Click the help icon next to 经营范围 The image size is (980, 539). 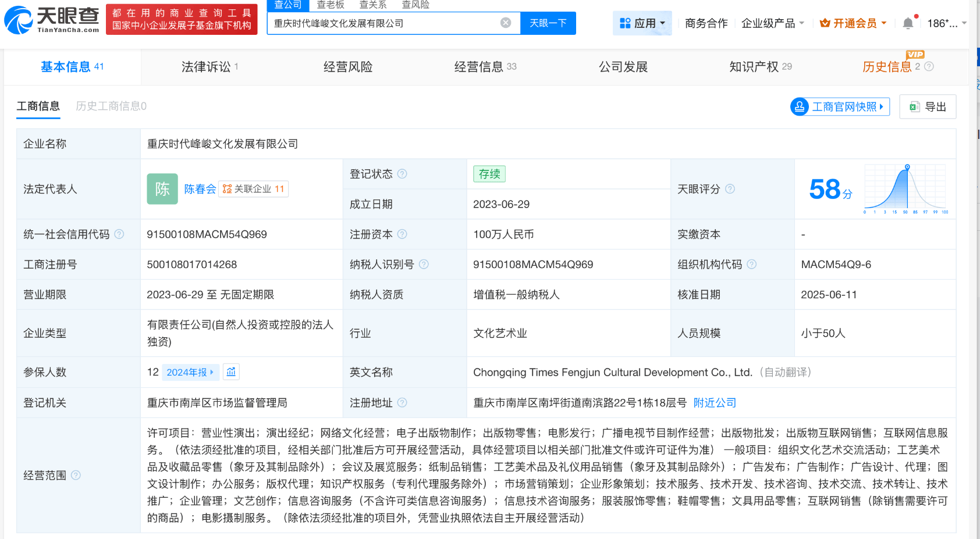[x=76, y=475]
